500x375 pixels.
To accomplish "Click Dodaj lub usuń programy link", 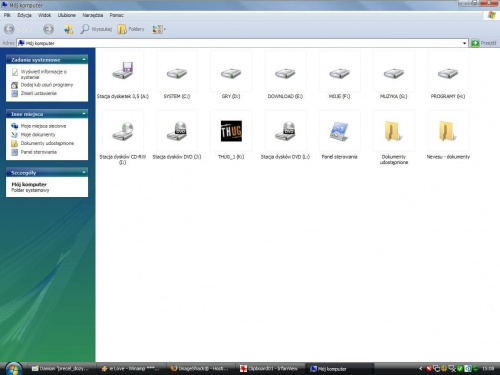I will [x=47, y=85].
